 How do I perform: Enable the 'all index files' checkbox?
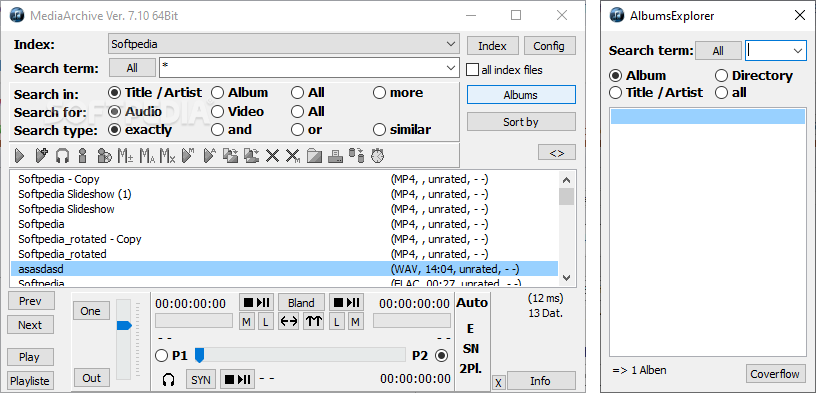505,69
